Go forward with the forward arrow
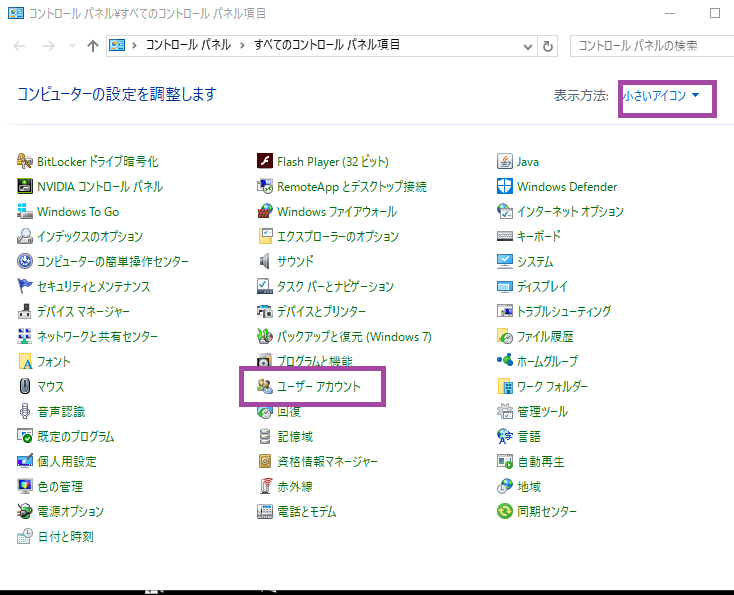Viewport: 734px width, 595px height. coord(49,46)
